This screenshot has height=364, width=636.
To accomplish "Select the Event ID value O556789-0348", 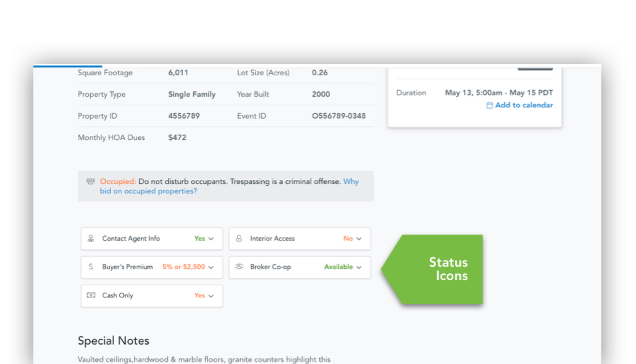I will (x=339, y=116).
